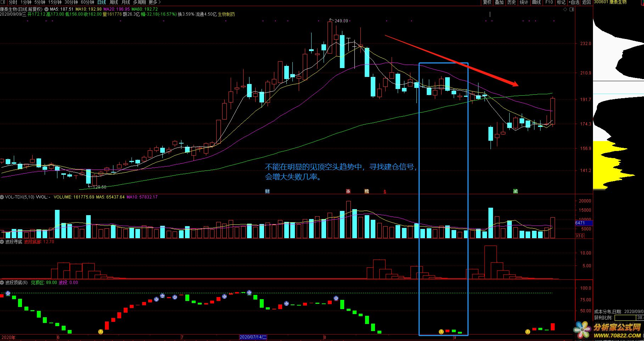Click the 波段底部: 12.70 value

tap(39, 242)
